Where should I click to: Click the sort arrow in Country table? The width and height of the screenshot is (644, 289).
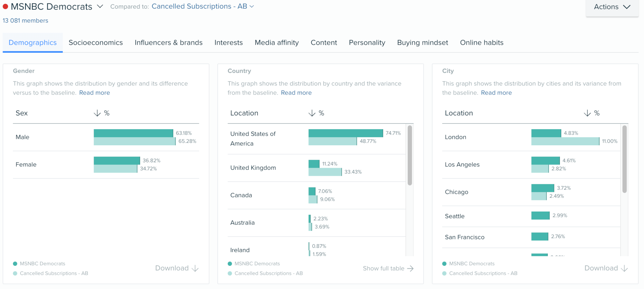[x=311, y=113]
